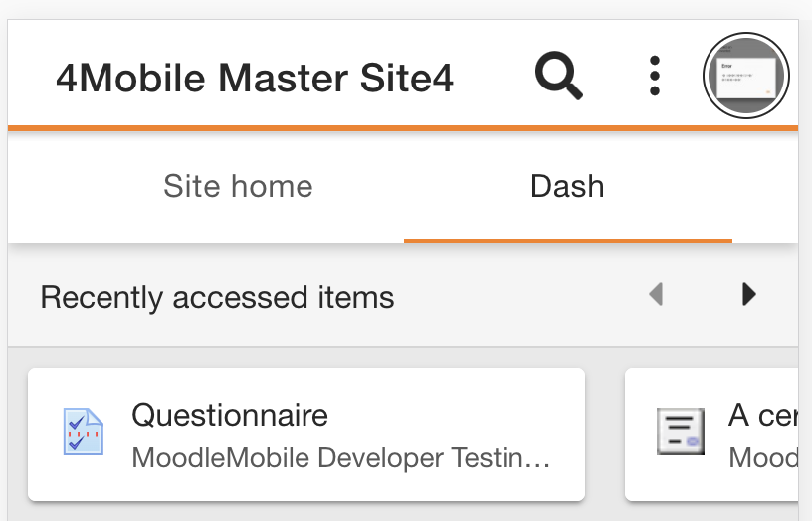Open the user profile avatar

click(745, 76)
